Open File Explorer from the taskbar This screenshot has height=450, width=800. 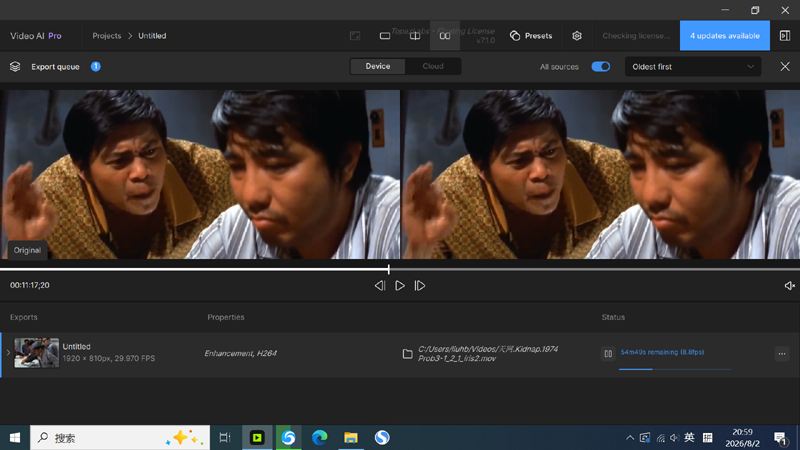pos(351,437)
